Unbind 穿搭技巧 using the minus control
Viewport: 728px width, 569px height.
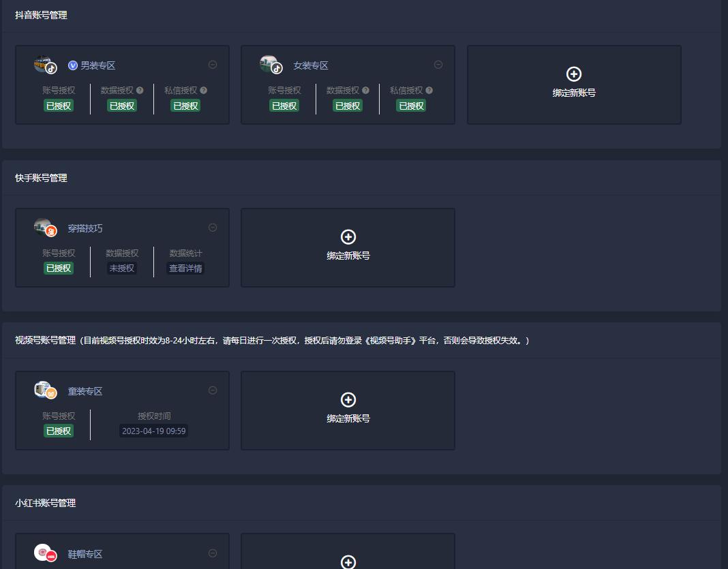tap(213, 228)
